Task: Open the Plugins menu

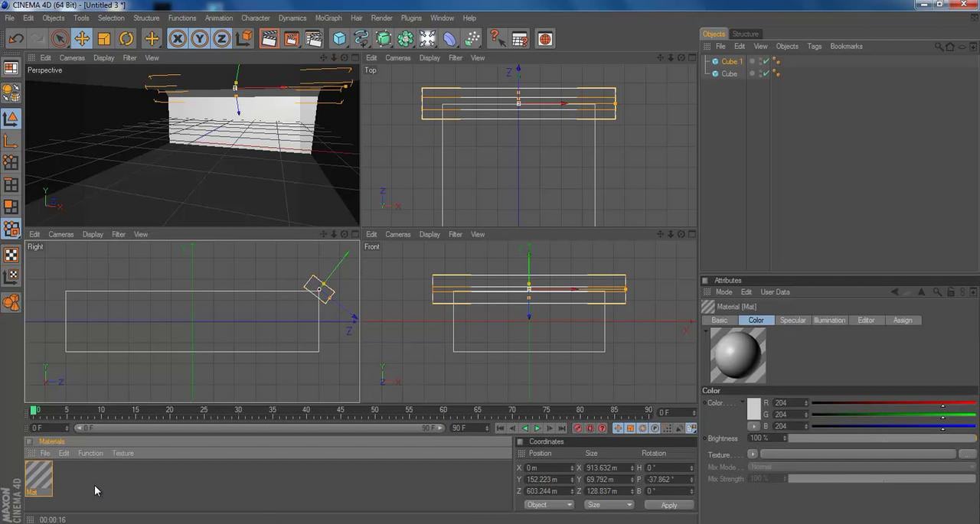Action: [411, 18]
